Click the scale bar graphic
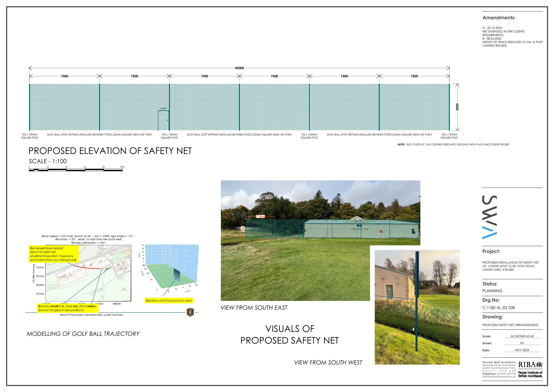The image size is (554, 392). 76,170
